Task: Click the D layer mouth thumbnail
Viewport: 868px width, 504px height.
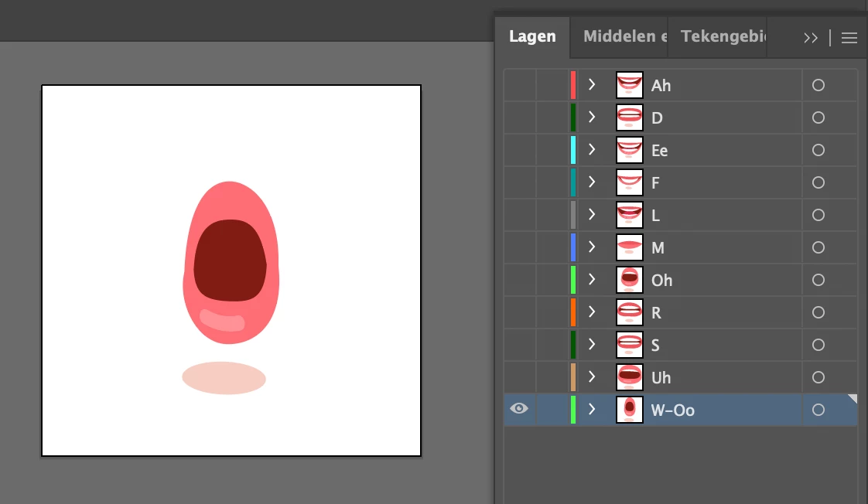Action: pyautogui.click(x=630, y=117)
